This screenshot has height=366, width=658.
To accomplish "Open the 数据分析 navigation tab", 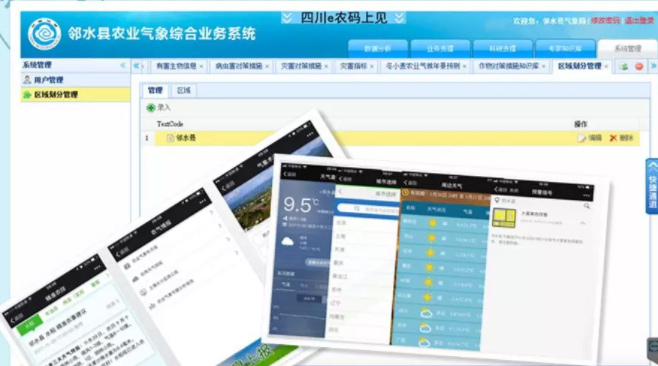I will pos(378,49).
